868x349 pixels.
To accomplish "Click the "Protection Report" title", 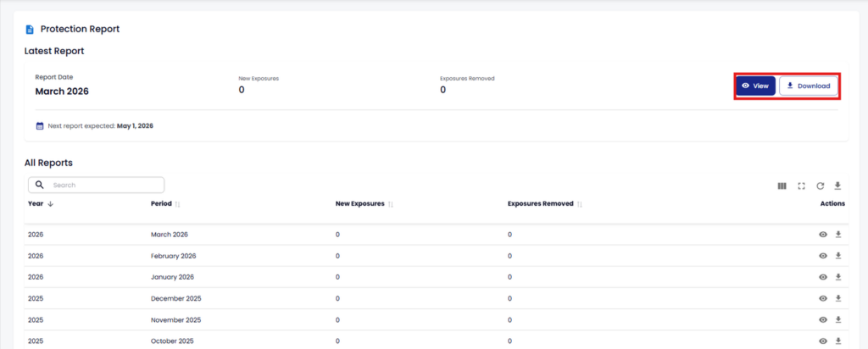I will 81,29.
